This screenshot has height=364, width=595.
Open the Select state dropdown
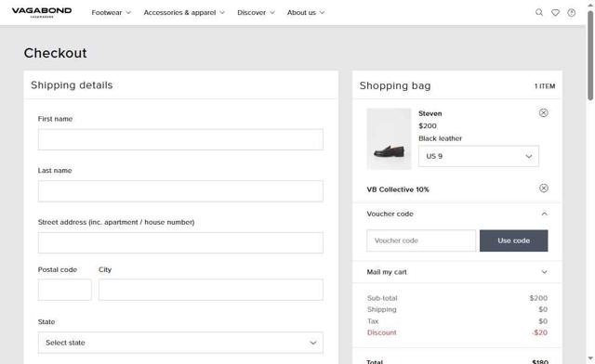180,343
